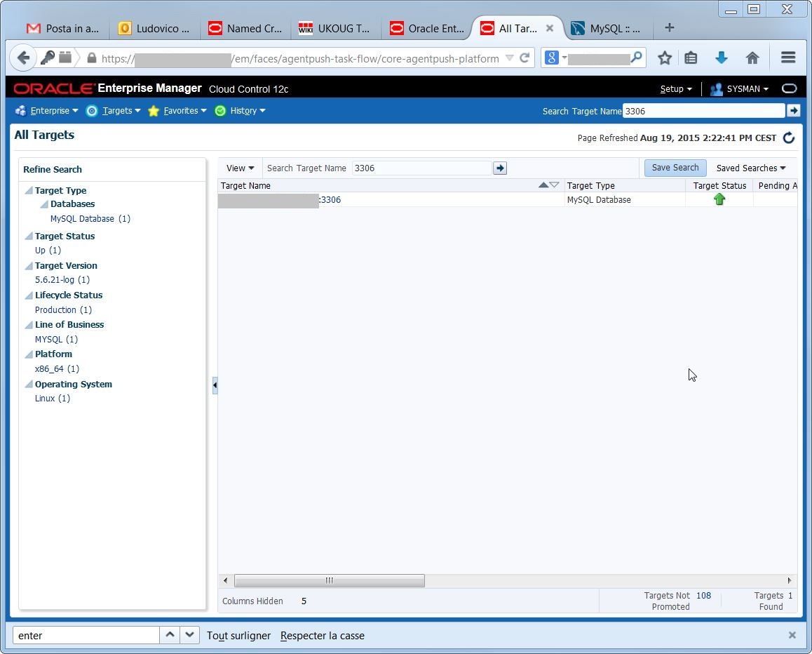Sort Target Name ascending

543,185
